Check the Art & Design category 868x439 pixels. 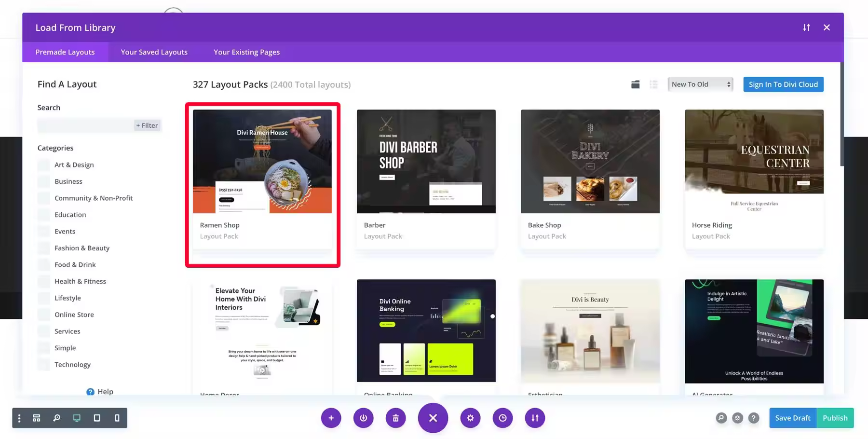44,165
